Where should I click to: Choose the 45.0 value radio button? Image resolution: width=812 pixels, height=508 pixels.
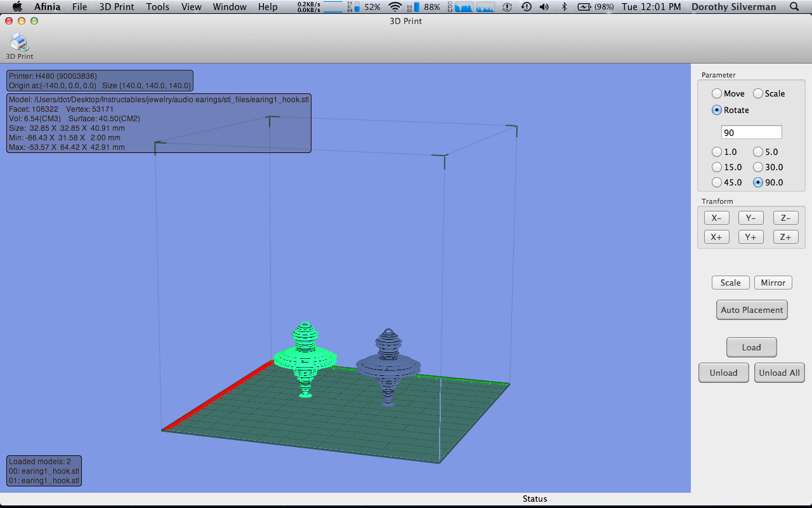point(717,182)
